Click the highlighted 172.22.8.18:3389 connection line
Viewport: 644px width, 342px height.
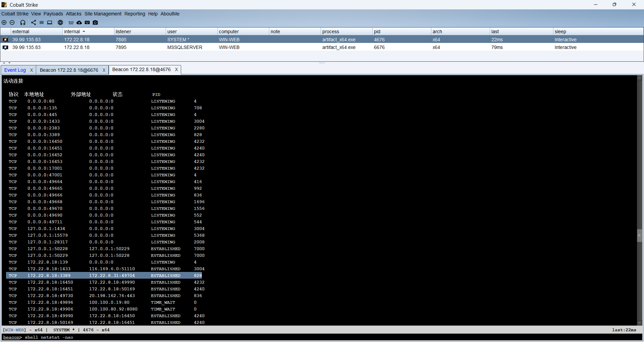[x=104, y=276]
